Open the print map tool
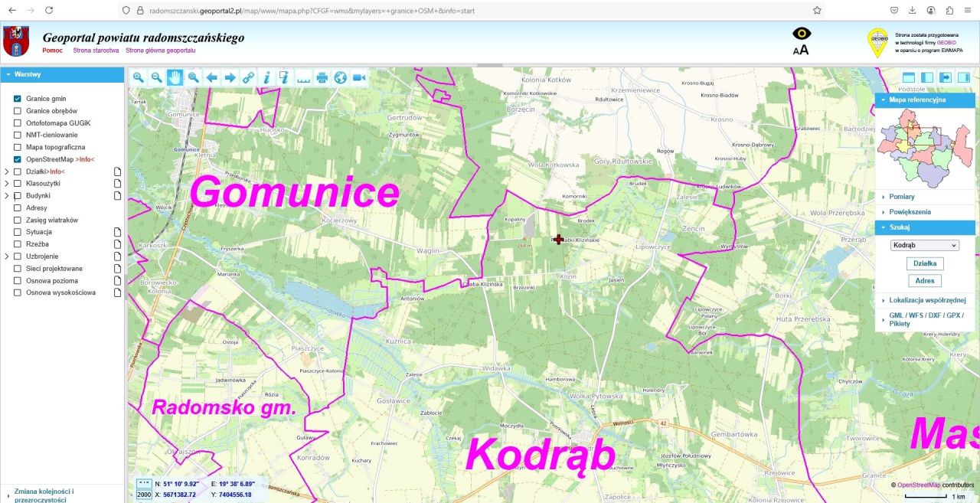 click(x=322, y=77)
